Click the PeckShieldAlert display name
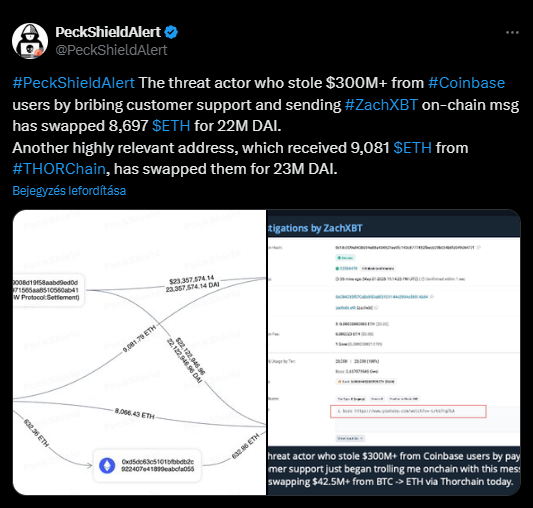 pyautogui.click(x=108, y=32)
